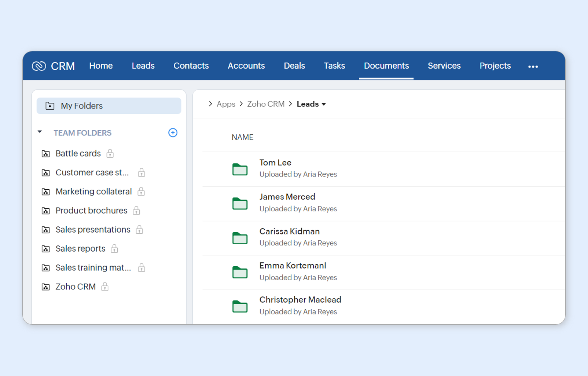The width and height of the screenshot is (588, 376).
Task: Expand the breadcrumb root chevron
Action: click(x=210, y=104)
